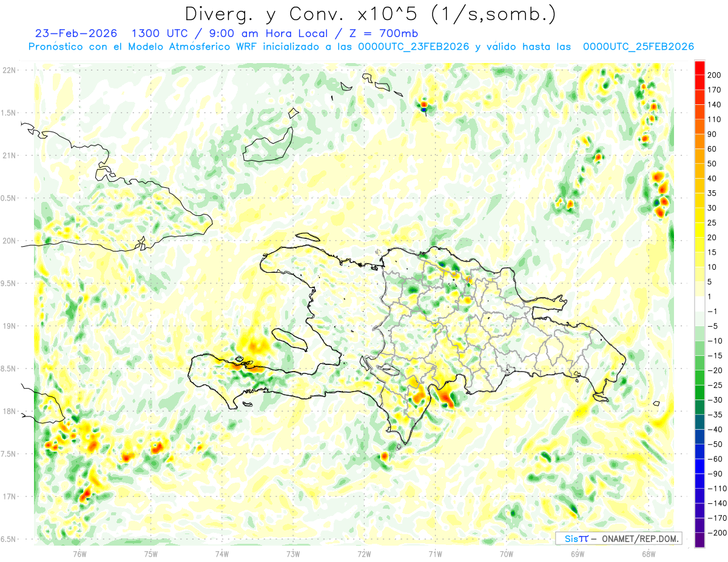Click the positive "5" color scale label
Viewport: 728px width, 562px height.
[711, 282]
